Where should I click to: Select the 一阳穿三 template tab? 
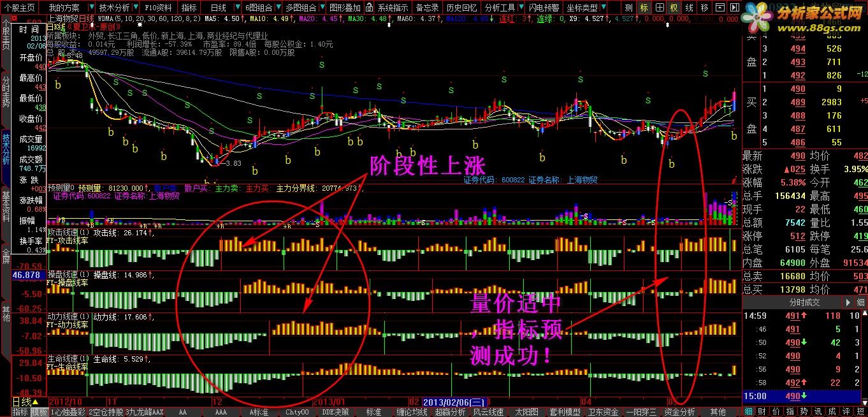[641, 412]
